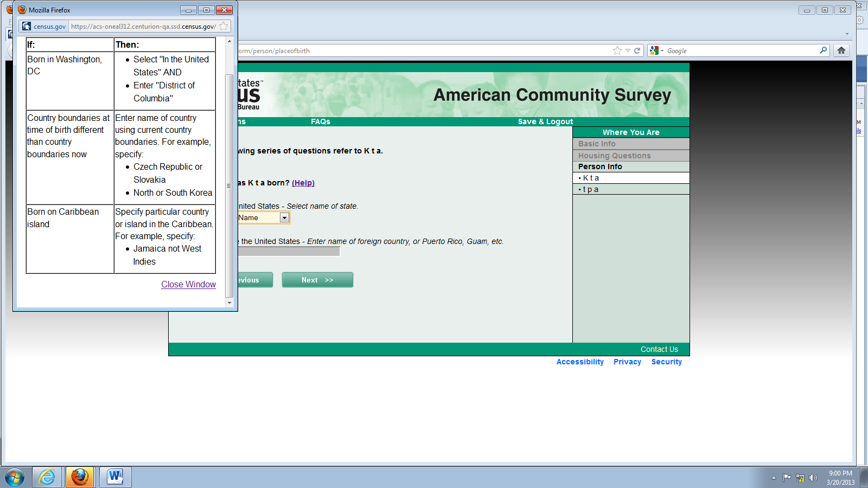Click the bookmark star in popup address bar

coord(224,26)
